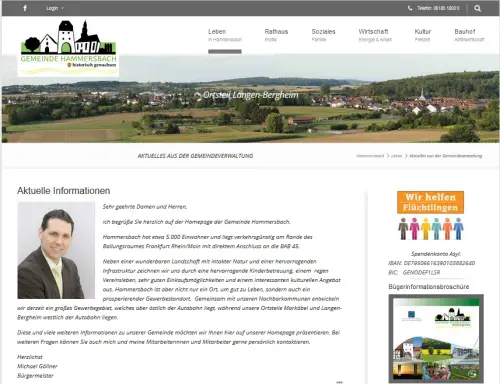Go to Hammersbach breadcrumb link
The height and width of the screenshot is (384, 500).
370,156
